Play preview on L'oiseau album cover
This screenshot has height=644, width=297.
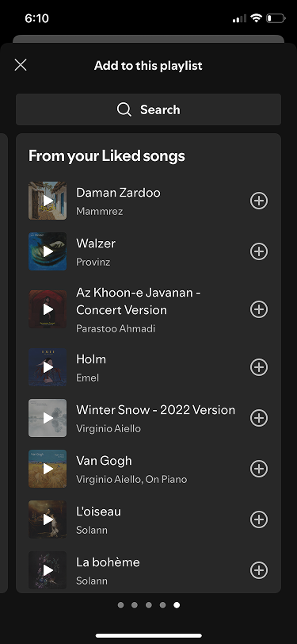(x=48, y=519)
